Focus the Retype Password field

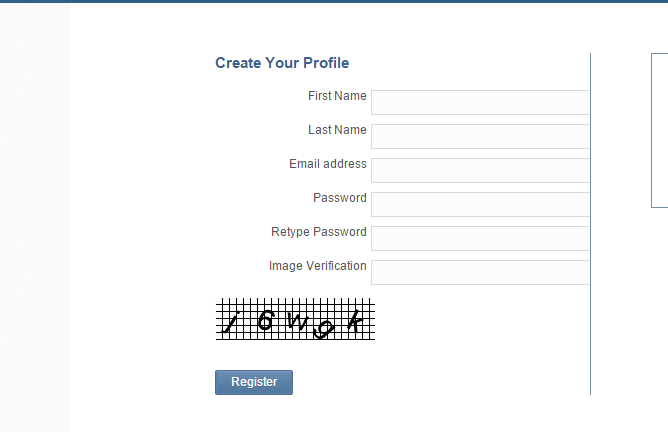(481, 239)
